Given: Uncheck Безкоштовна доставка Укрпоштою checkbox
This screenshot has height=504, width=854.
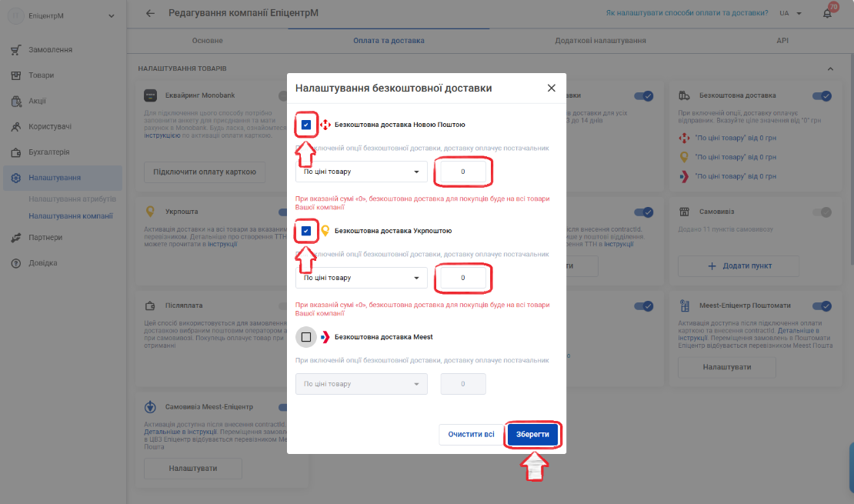Looking at the screenshot, I should coord(306,231).
